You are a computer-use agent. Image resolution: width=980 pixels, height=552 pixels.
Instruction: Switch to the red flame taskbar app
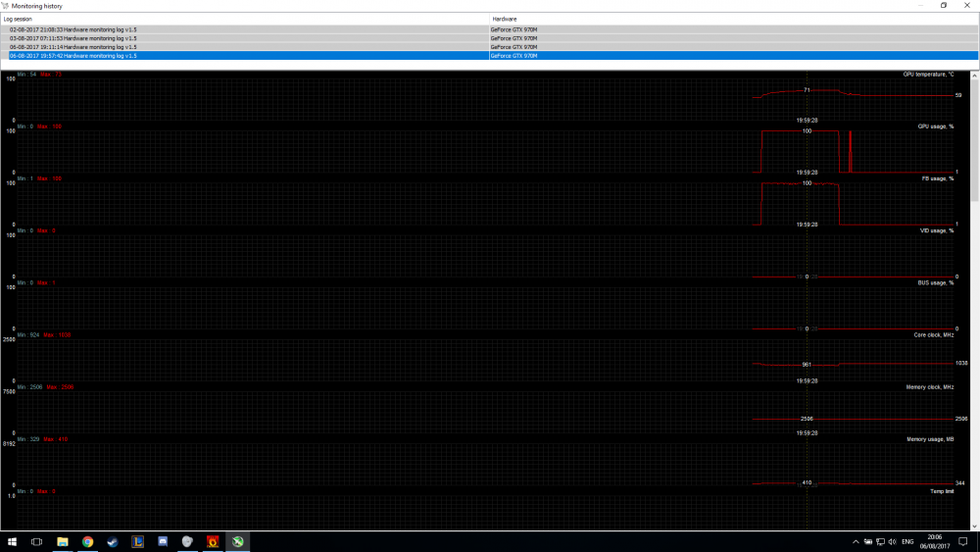click(213, 541)
